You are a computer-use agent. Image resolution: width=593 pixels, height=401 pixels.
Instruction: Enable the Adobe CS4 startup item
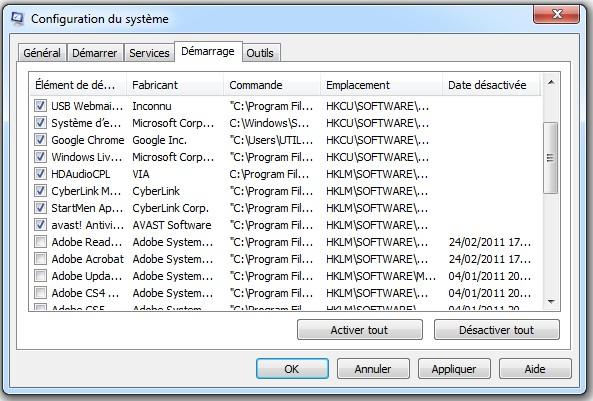(x=40, y=293)
